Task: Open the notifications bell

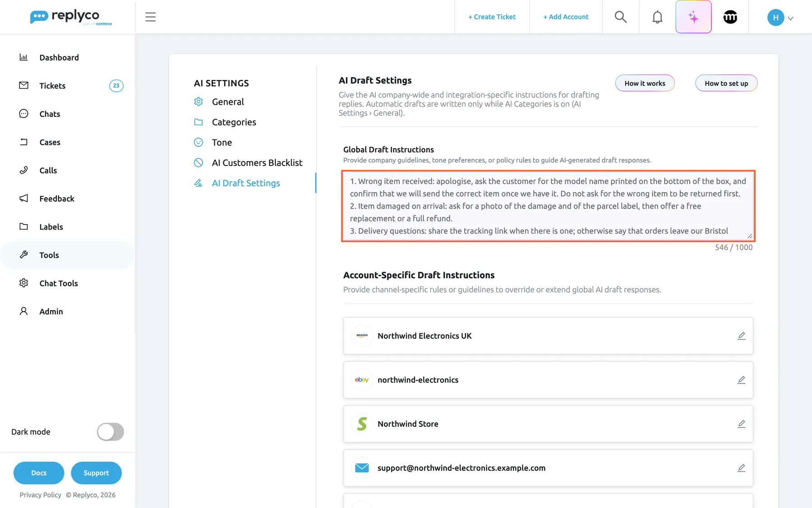Action: (657, 17)
